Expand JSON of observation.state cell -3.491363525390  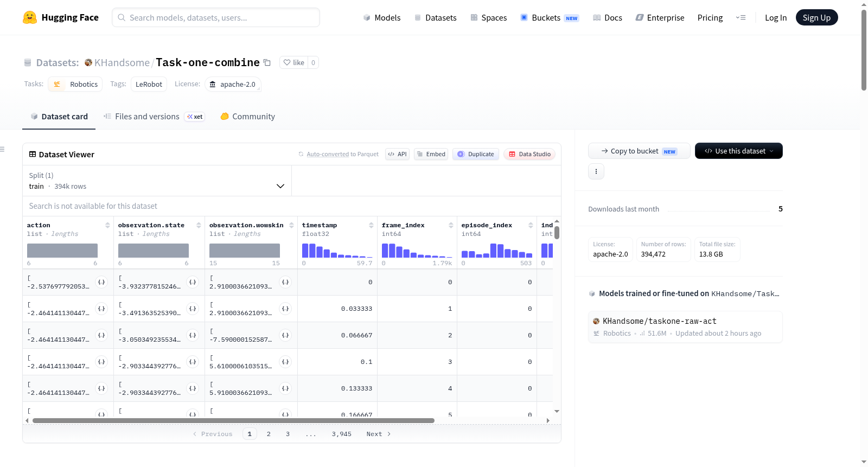coord(193,309)
